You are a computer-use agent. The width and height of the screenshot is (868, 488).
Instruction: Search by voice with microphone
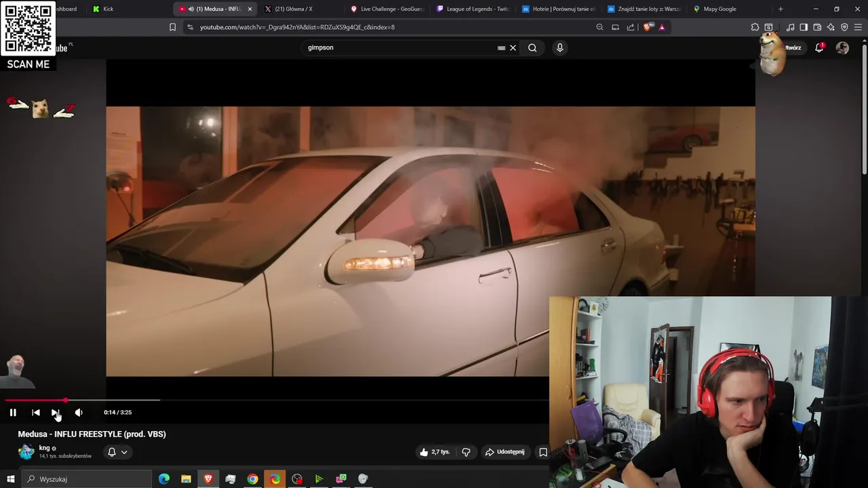(x=559, y=47)
